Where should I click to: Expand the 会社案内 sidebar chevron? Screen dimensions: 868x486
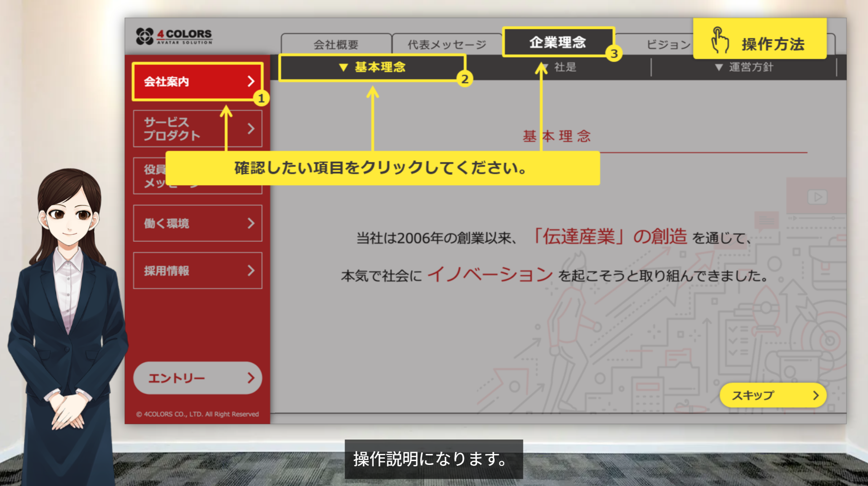(251, 81)
